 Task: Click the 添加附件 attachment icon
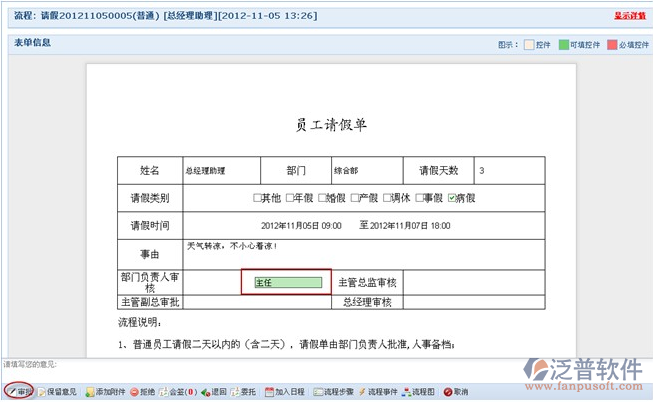pos(90,392)
